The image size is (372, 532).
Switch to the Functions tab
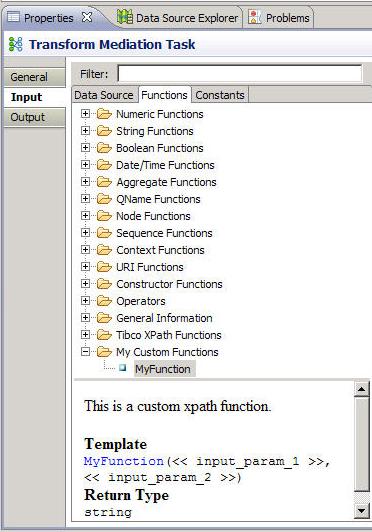[164, 95]
